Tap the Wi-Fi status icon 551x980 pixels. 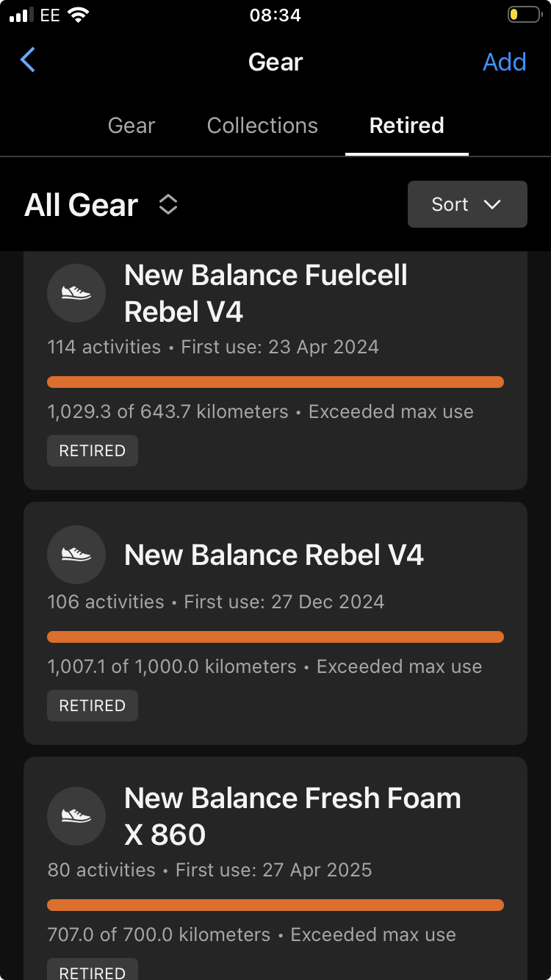tap(77, 15)
